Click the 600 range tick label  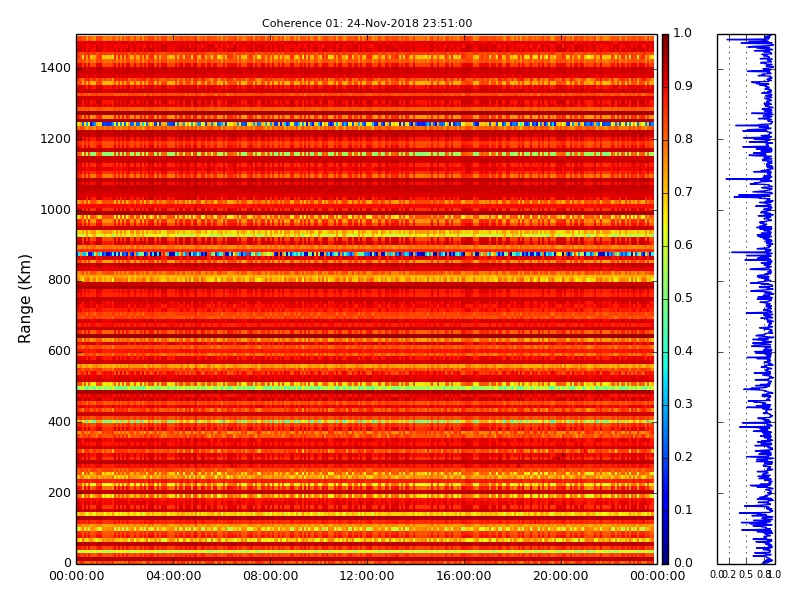coord(60,351)
